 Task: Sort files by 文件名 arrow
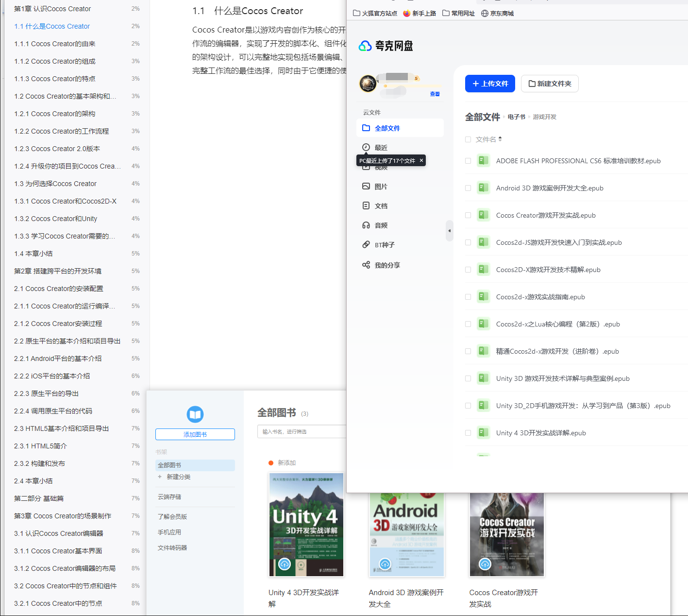500,139
